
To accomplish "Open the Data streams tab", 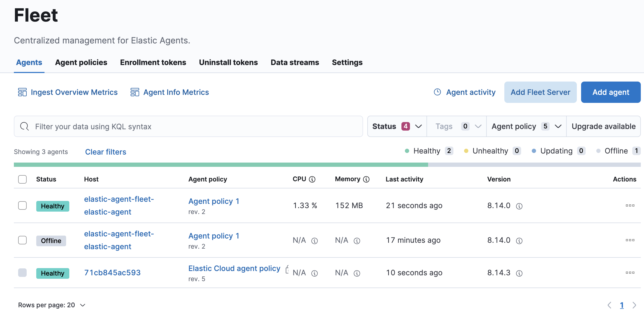I will tap(295, 62).
